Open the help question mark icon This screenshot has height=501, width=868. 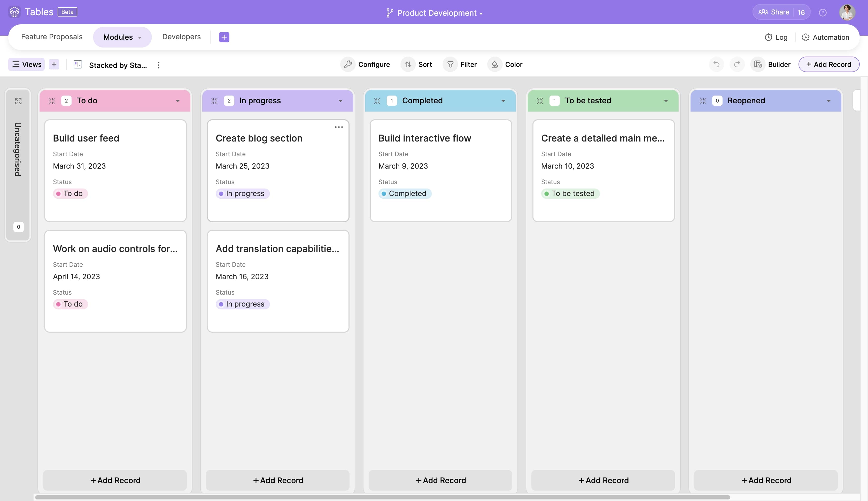point(823,13)
